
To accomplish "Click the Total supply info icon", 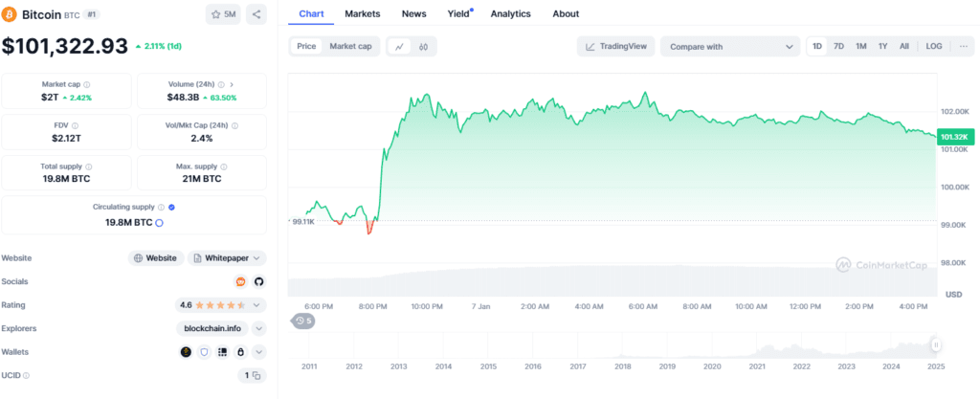I will pyautogui.click(x=89, y=166).
